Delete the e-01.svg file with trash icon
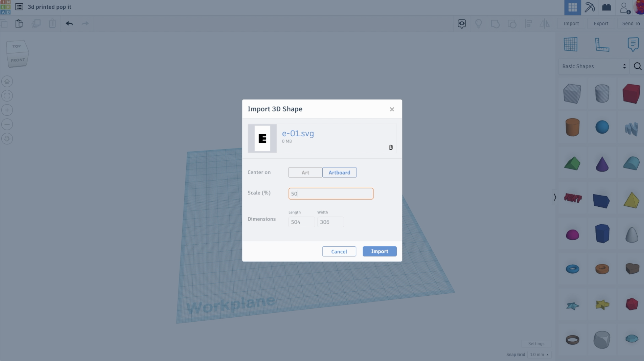 tap(391, 147)
